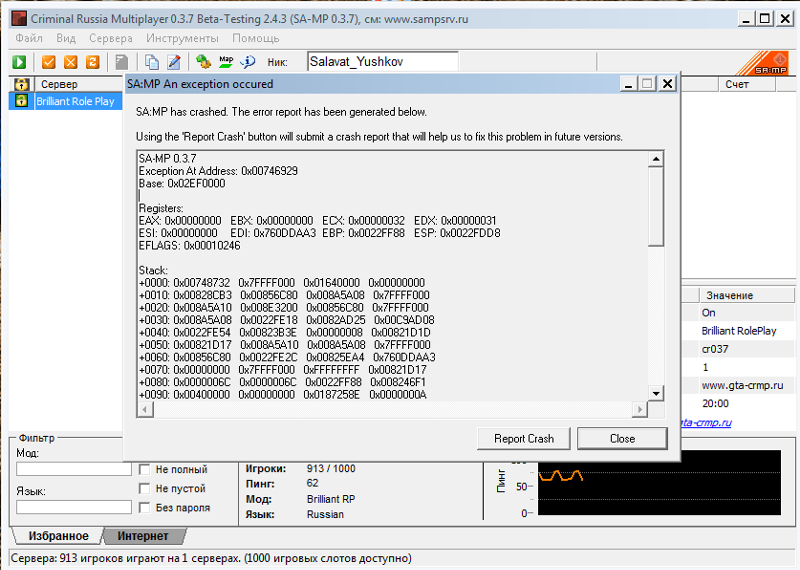Click the lock icon beside Brilliant Role Play

click(21, 101)
